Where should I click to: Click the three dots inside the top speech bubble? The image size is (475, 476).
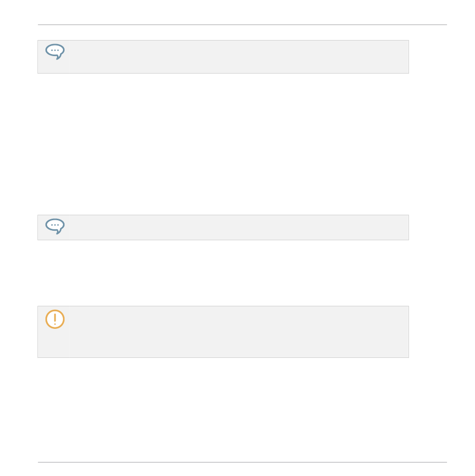(55, 50)
